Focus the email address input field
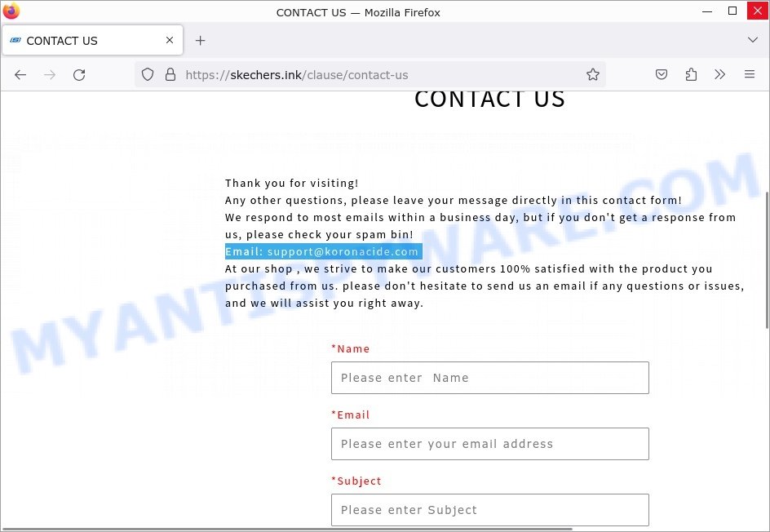Image resolution: width=770 pixels, height=532 pixels. point(489,444)
